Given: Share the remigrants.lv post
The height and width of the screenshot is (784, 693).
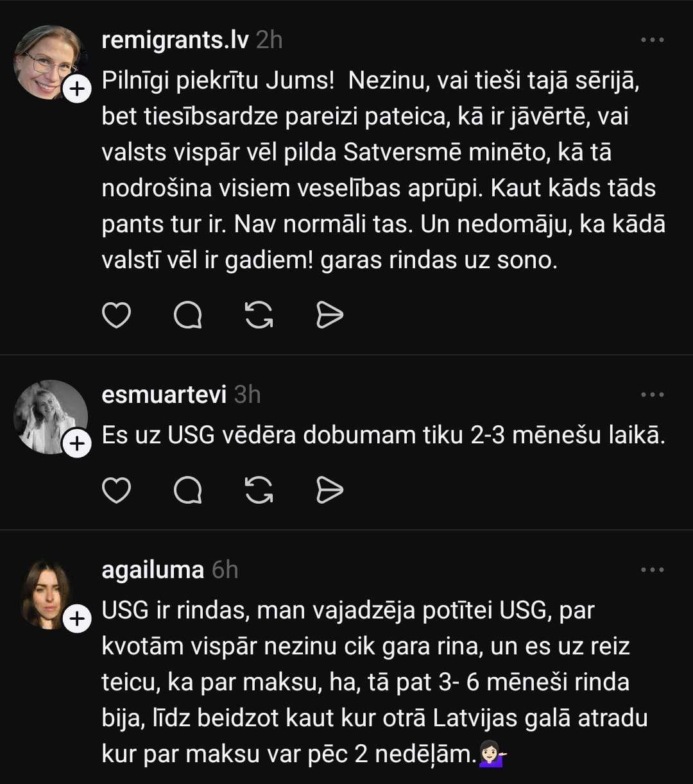Looking at the screenshot, I should pyautogui.click(x=330, y=315).
